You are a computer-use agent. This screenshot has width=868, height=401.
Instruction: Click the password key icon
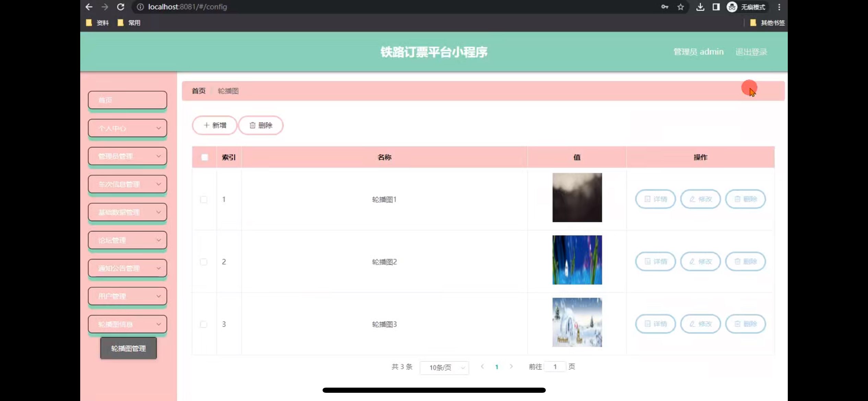[x=664, y=7]
